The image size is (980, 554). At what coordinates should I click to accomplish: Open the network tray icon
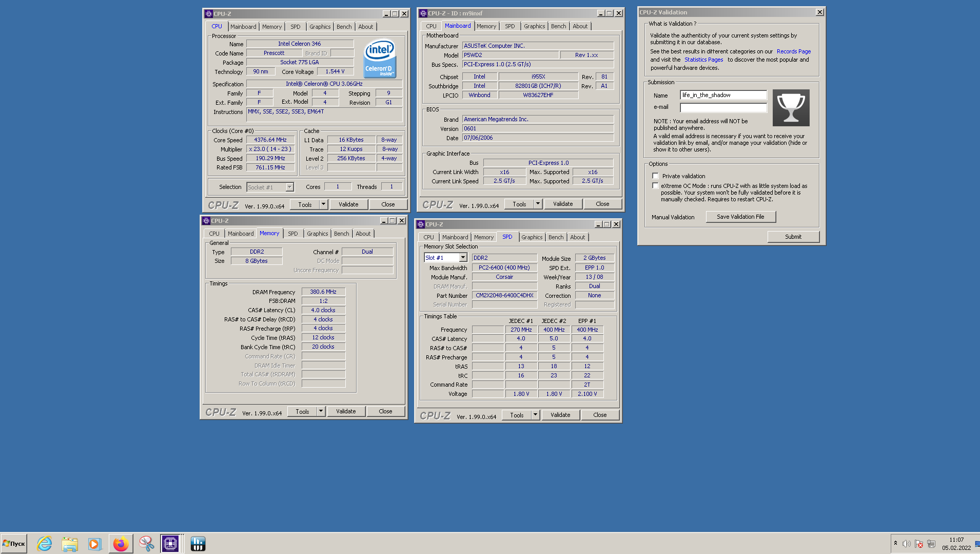[931, 544]
